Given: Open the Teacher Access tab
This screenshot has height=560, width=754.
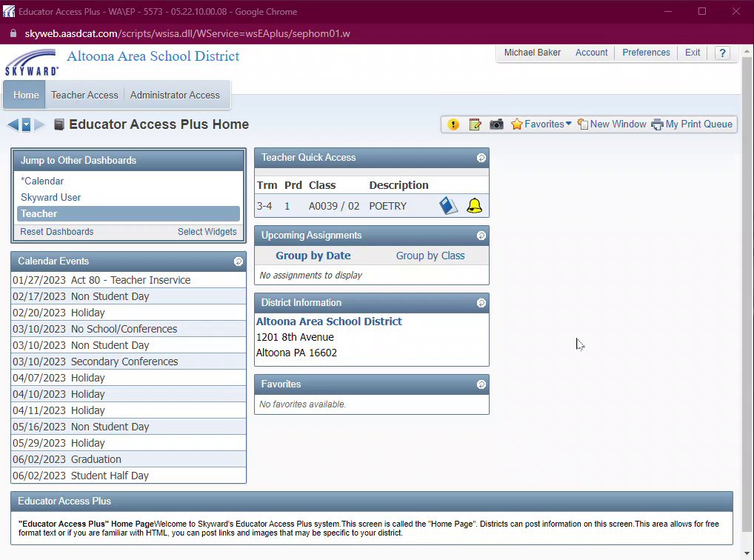Looking at the screenshot, I should 84,96.
